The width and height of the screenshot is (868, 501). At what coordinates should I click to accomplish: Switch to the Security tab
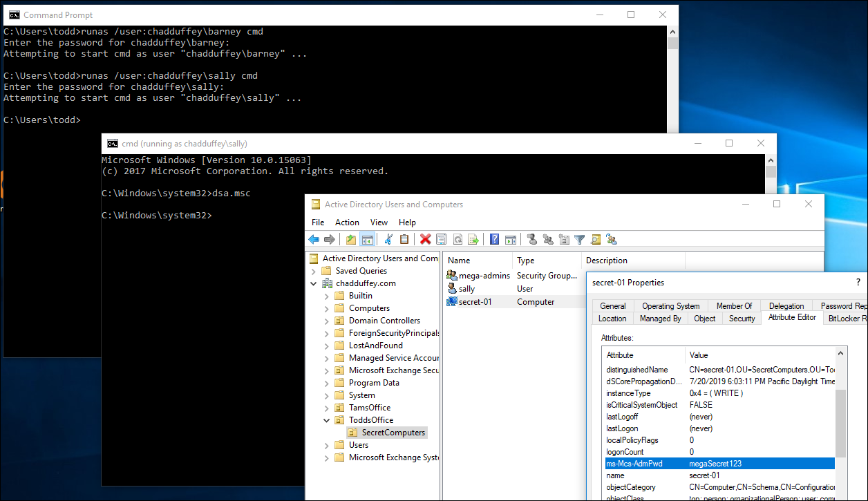pos(742,319)
